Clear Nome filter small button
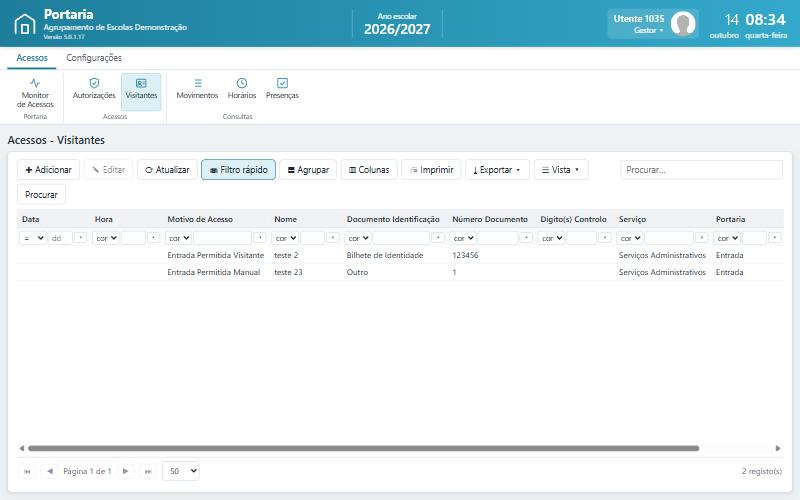This screenshot has height=500, width=800. 333,238
